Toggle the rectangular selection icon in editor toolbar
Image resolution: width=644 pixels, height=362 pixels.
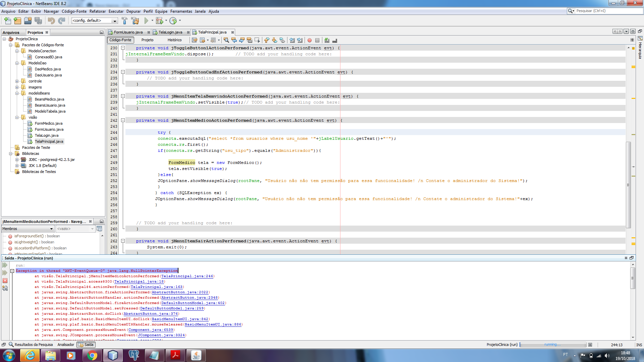(257, 40)
